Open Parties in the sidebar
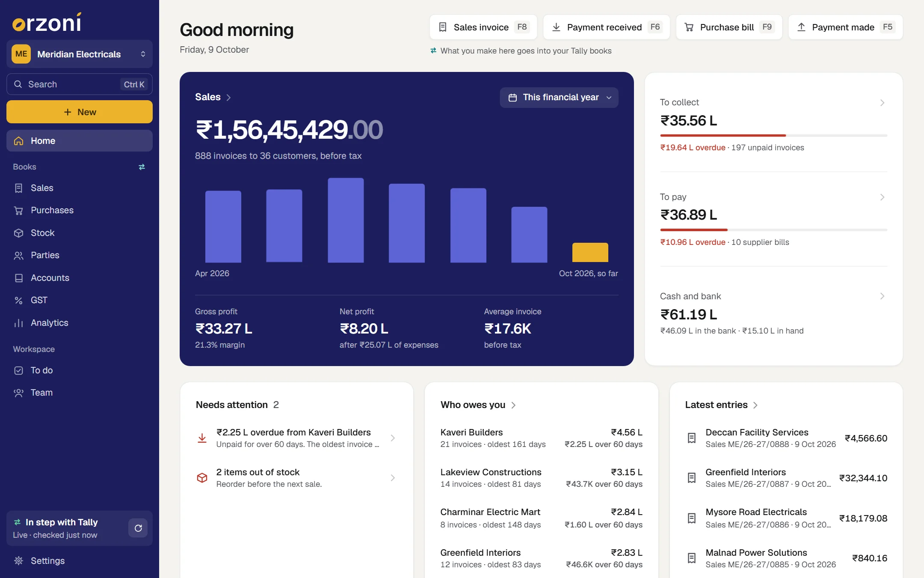 pyautogui.click(x=80, y=255)
